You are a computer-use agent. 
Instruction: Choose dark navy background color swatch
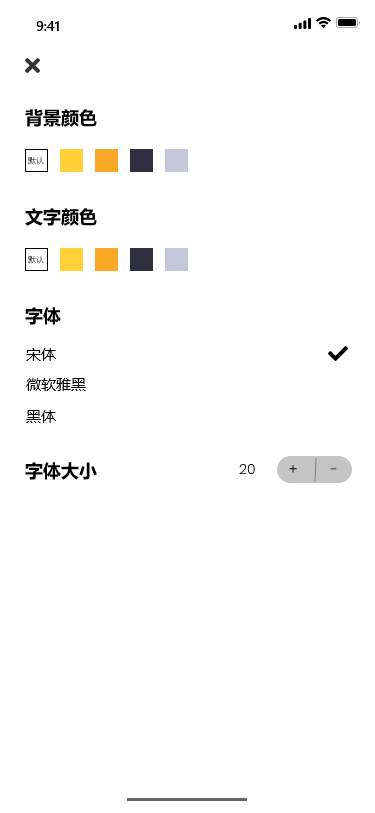[142, 160]
